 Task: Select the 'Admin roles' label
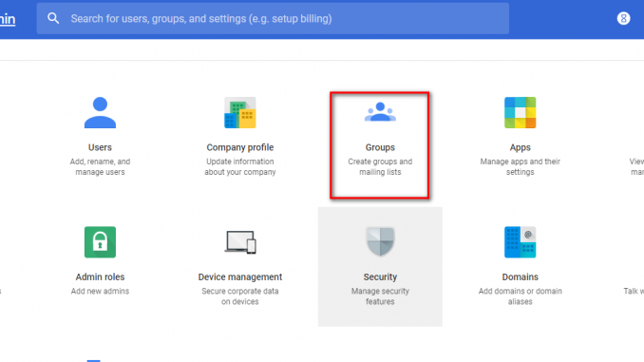pos(100,276)
